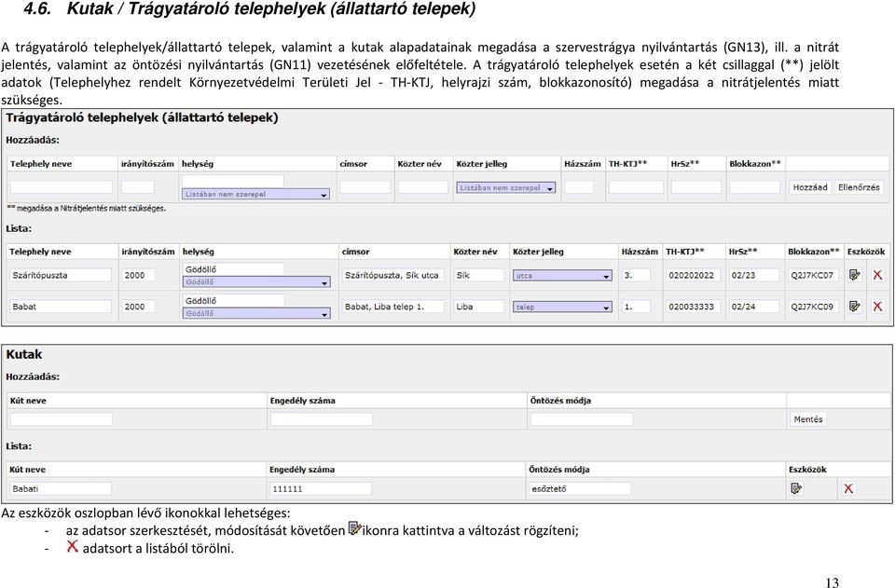Focus the empty Blokkazon input

[x=754, y=187]
